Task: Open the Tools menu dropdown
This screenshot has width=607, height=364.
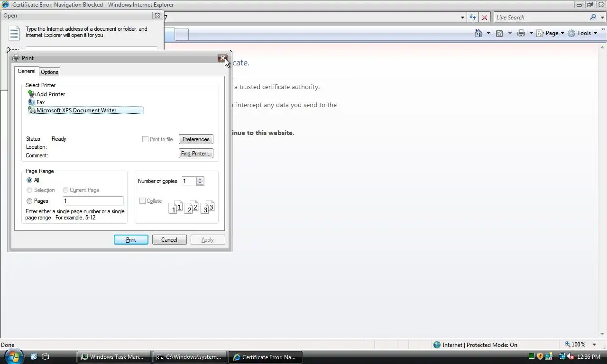Action: click(x=583, y=33)
